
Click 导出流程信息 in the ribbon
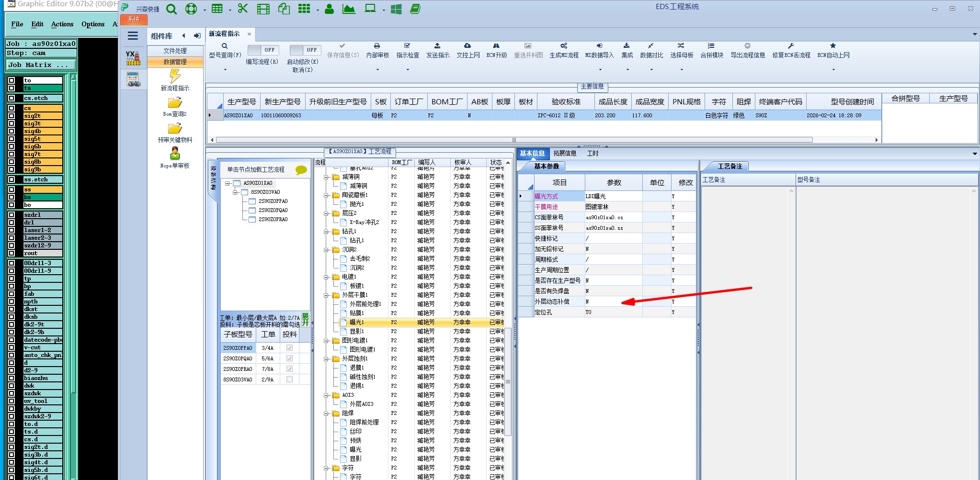click(x=748, y=51)
